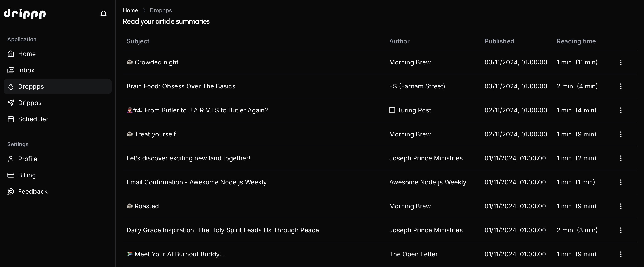Open options menu for Treat yourself row

(x=621, y=134)
